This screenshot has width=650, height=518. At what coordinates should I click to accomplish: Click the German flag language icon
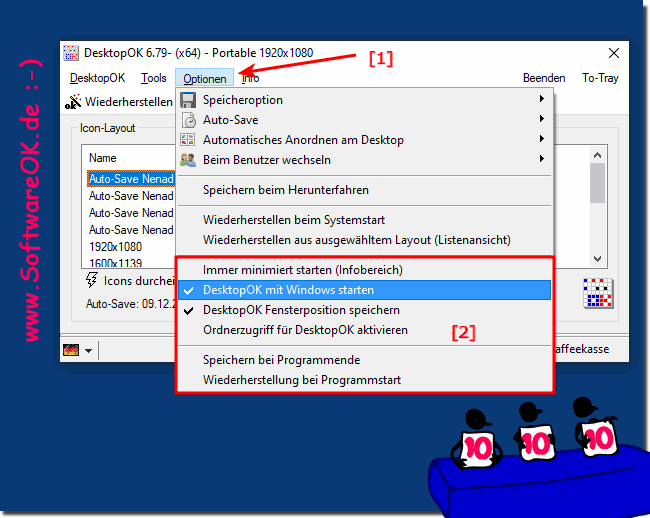71,350
